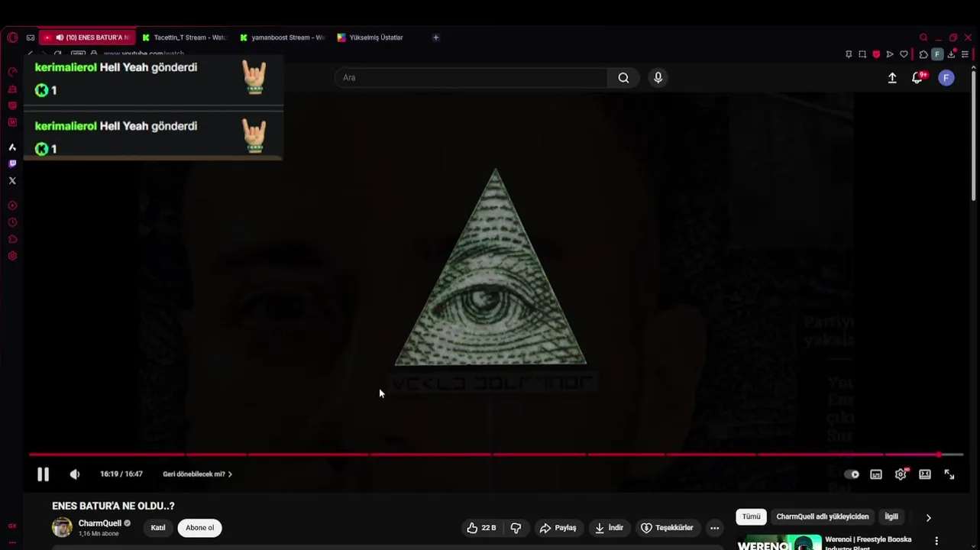Switch to theater mode
The width and height of the screenshot is (980, 550).
(925, 474)
